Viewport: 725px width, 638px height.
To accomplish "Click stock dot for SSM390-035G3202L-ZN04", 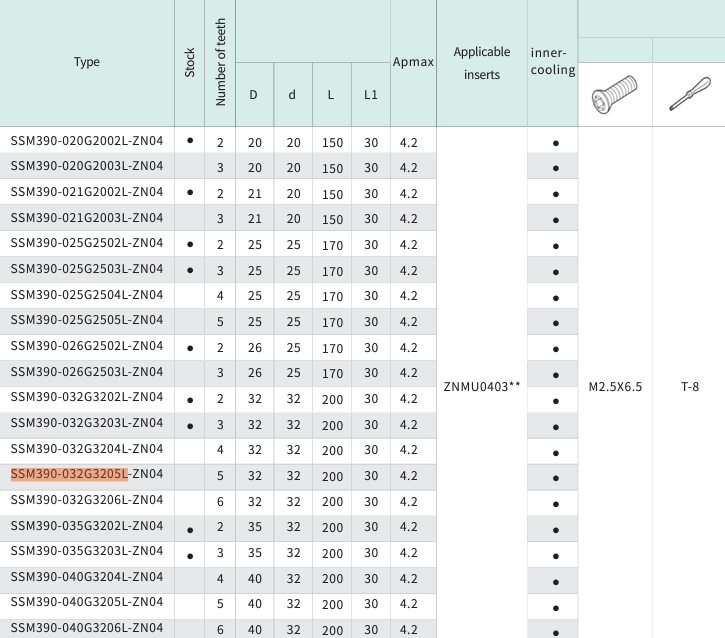I will (x=190, y=527).
